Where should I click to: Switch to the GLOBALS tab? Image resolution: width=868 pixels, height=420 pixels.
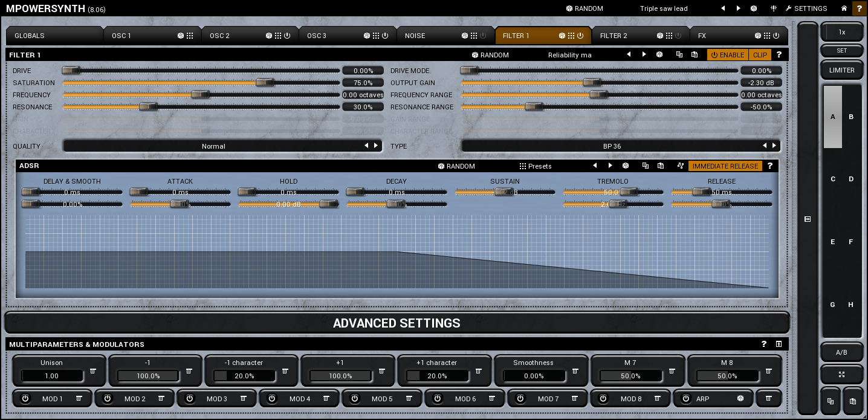[30, 36]
